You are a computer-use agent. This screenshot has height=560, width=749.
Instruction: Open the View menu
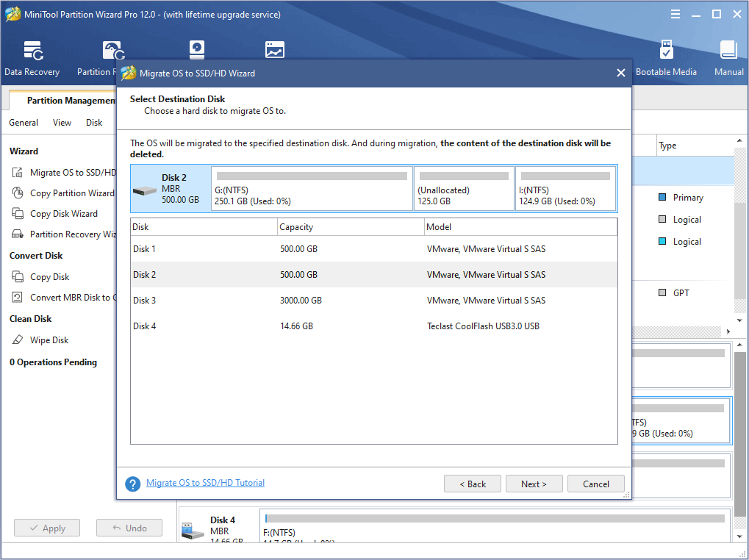62,123
